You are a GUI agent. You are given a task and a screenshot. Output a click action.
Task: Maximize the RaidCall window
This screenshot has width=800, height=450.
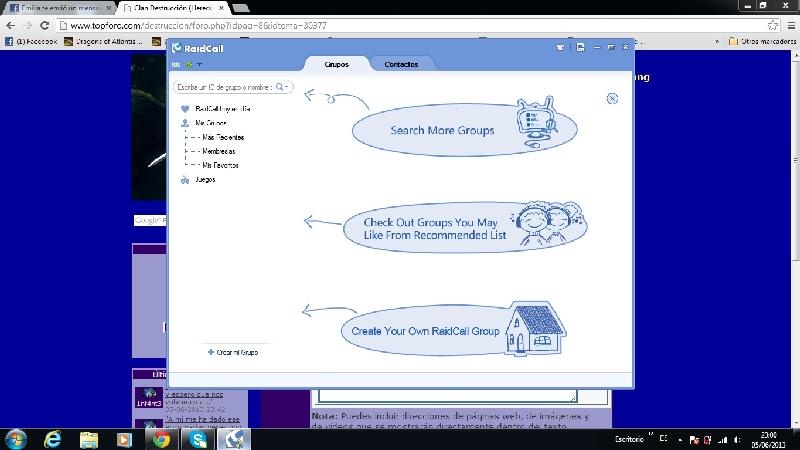tap(611, 47)
